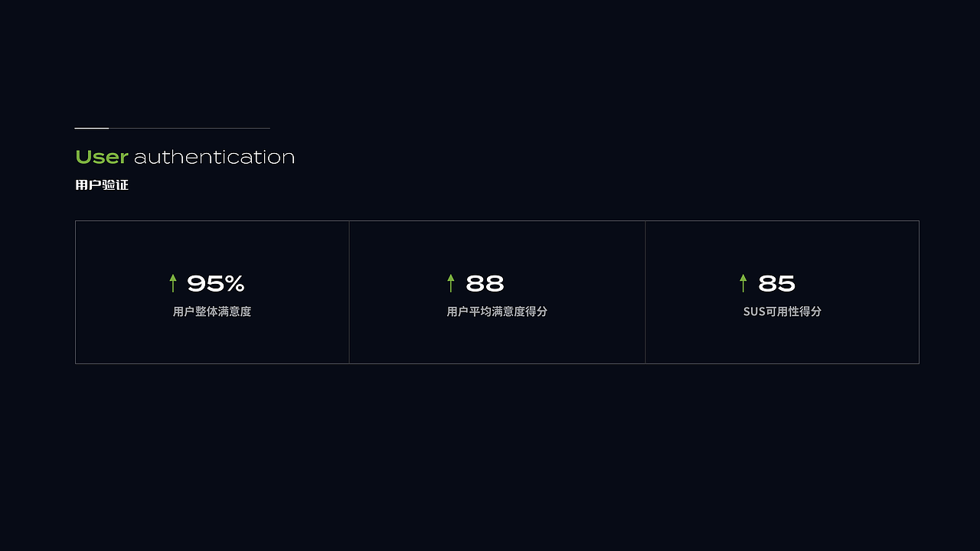Select the 95% satisfaction figure

(215, 284)
